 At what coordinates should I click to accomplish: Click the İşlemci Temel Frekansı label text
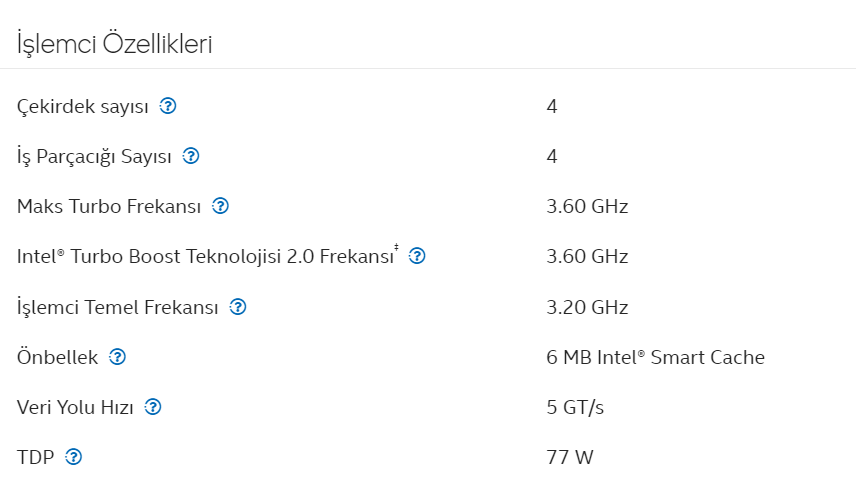[117, 307]
